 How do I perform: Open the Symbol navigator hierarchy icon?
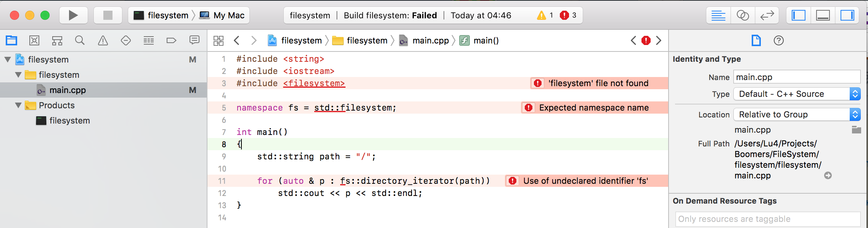[57, 40]
